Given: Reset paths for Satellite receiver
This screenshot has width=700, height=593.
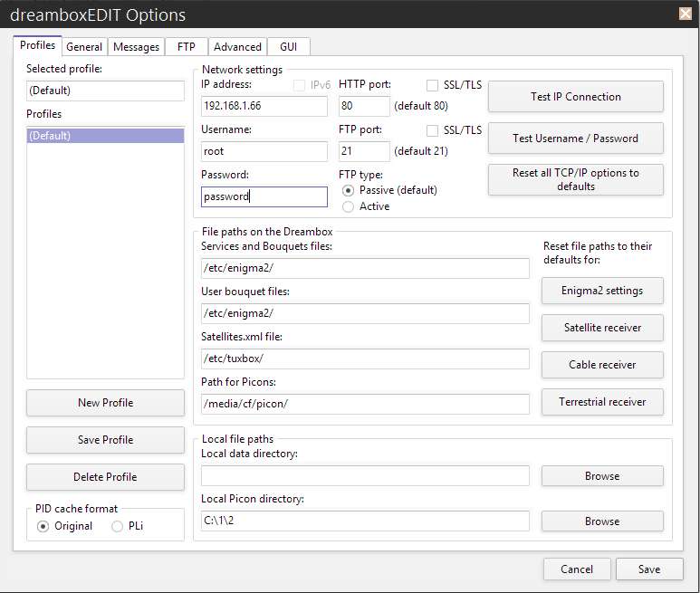Looking at the screenshot, I should pyautogui.click(x=602, y=328).
